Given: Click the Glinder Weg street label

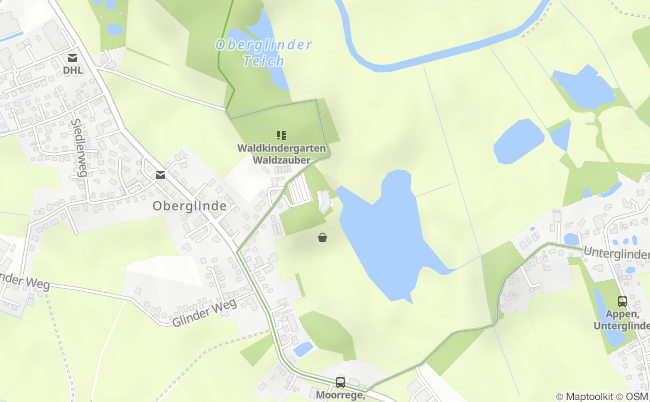Looking at the screenshot, I should (x=205, y=312).
